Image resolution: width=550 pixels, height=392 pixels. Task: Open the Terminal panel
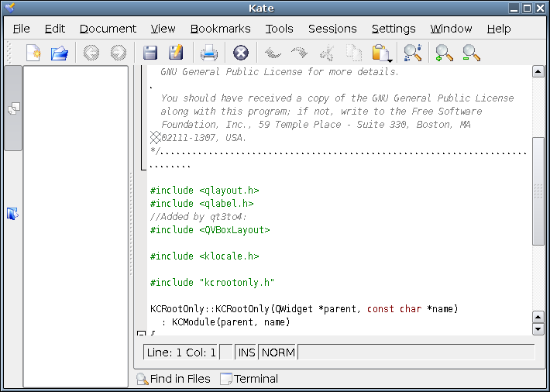click(249, 379)
